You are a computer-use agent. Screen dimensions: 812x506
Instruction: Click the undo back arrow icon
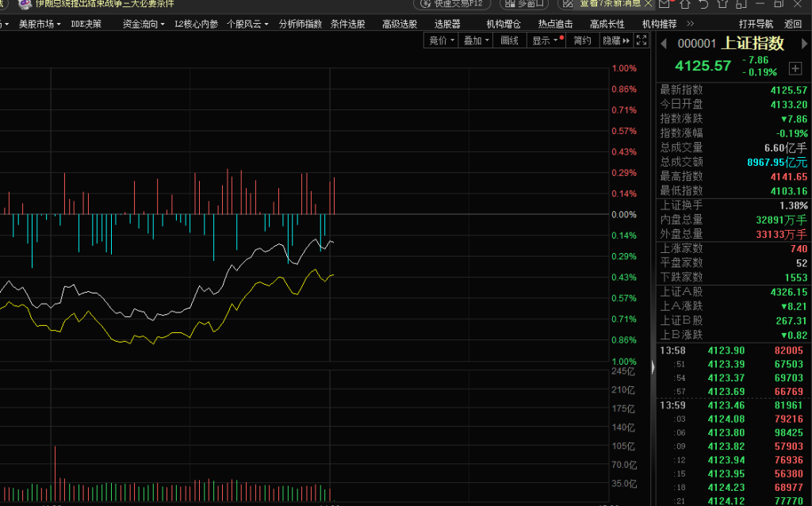(x=704, y=4)
